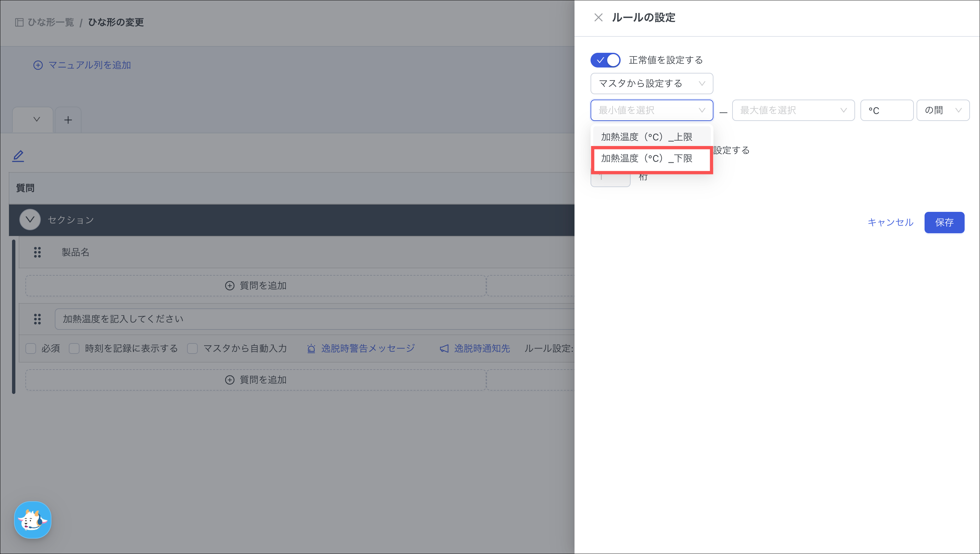Image resolution: width=980 pixels, height=554 pixels.
Task: Toggle 正常値を設定する switch off
Action: [605, 60]
